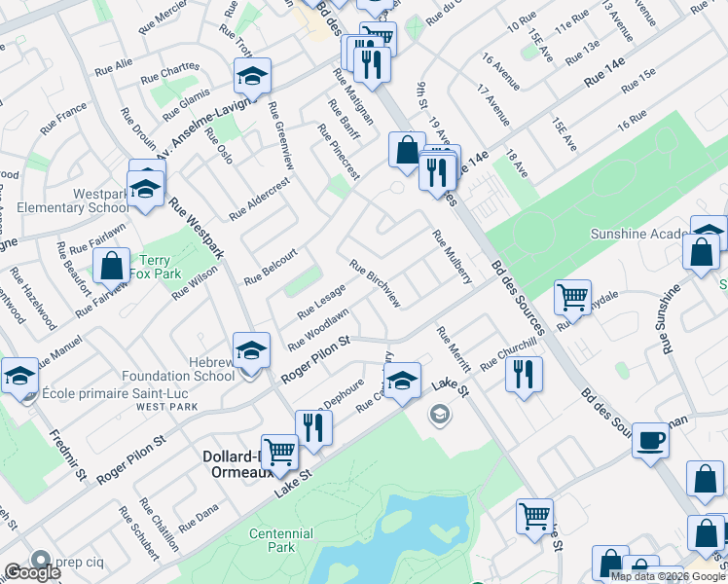Image resolution: width=728 pixels, height=584 pixels.
Task: Open the shopping bag marker near Rue Pinecrest
Action: pos(407,151)
